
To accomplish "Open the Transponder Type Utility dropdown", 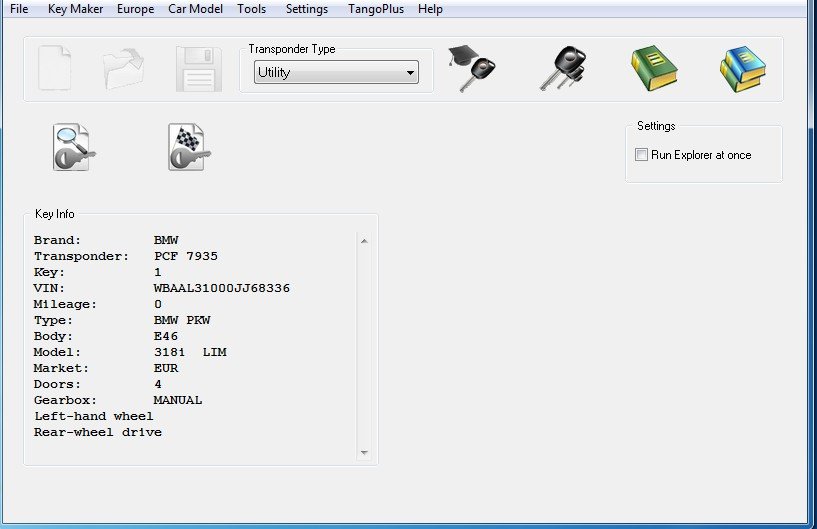I will (336, 72).
